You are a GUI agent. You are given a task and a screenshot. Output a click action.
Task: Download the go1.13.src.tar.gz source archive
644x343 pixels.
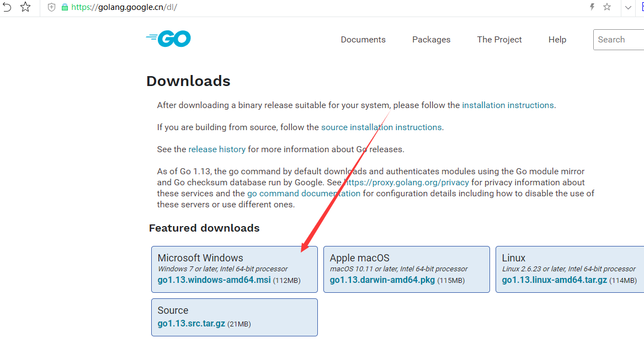190,323
